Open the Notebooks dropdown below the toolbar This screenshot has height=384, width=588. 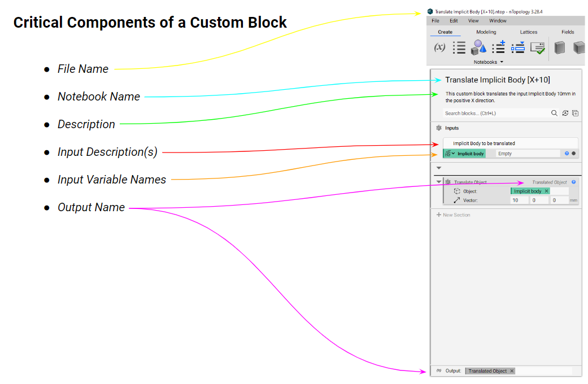pyautogui.click(x=488, y=62)
